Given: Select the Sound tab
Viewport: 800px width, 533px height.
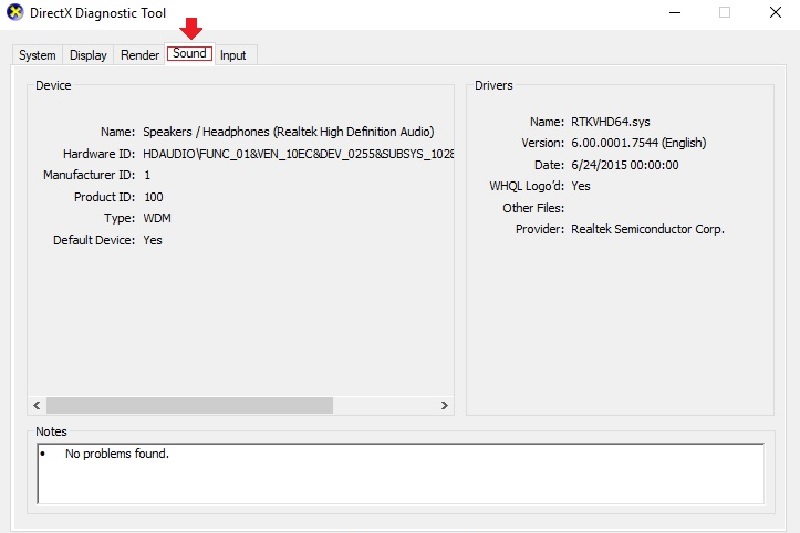Looking at the screenshot, I should point(189,54).
